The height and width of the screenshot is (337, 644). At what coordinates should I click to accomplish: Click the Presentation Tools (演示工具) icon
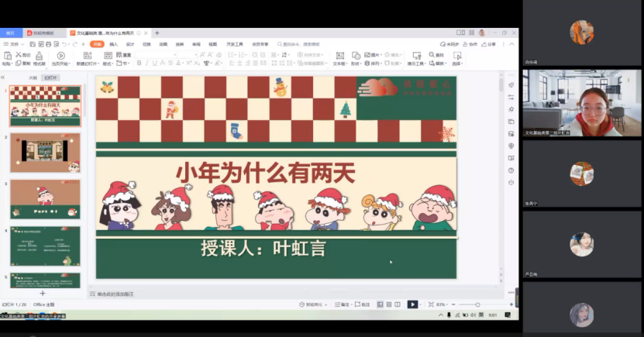[x=416, y=56]
